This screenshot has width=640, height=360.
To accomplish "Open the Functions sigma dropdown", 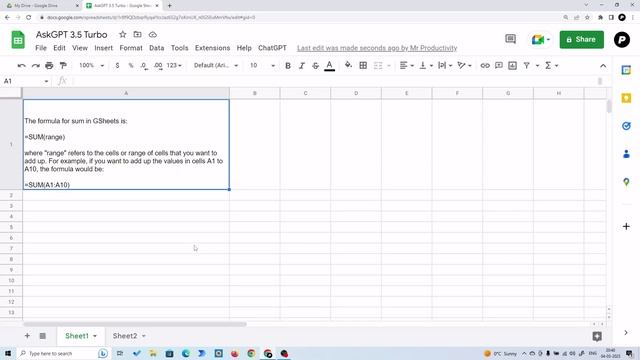I will tap(551, 65).
